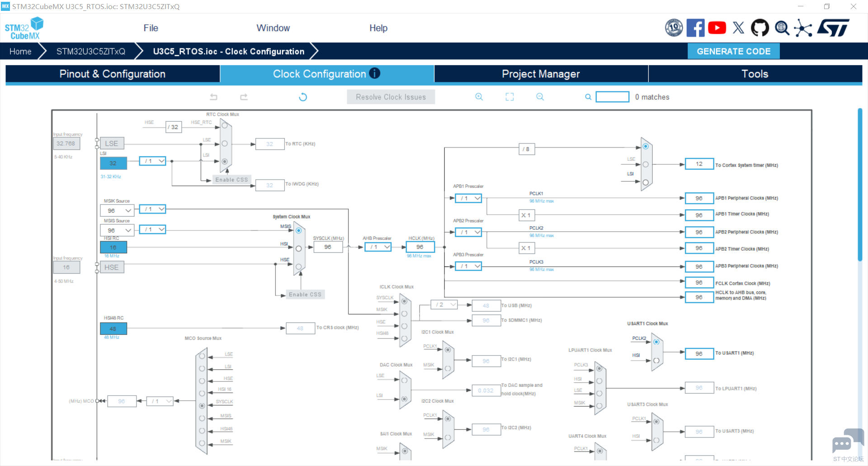Open the YouTube link icon
The image size is (868, 466).
coord(717,28)
